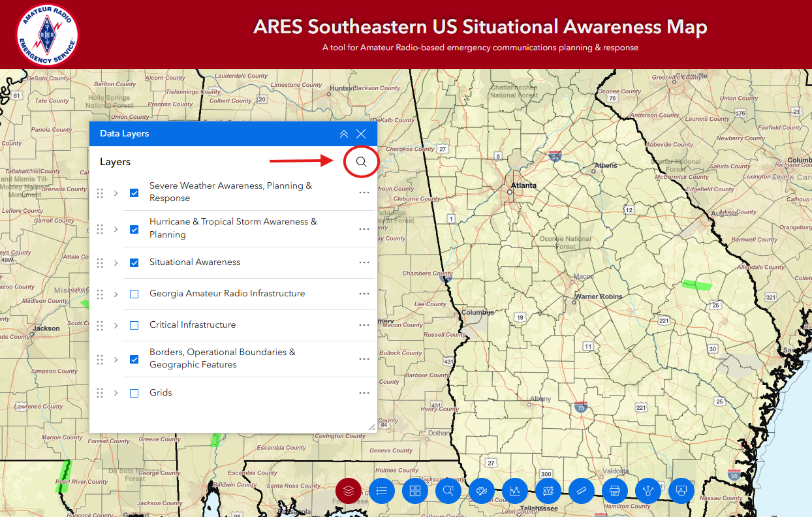Click the ARES Amateur Radio Emergency Service logo
The image size is (812, 517).
(47, 35)
